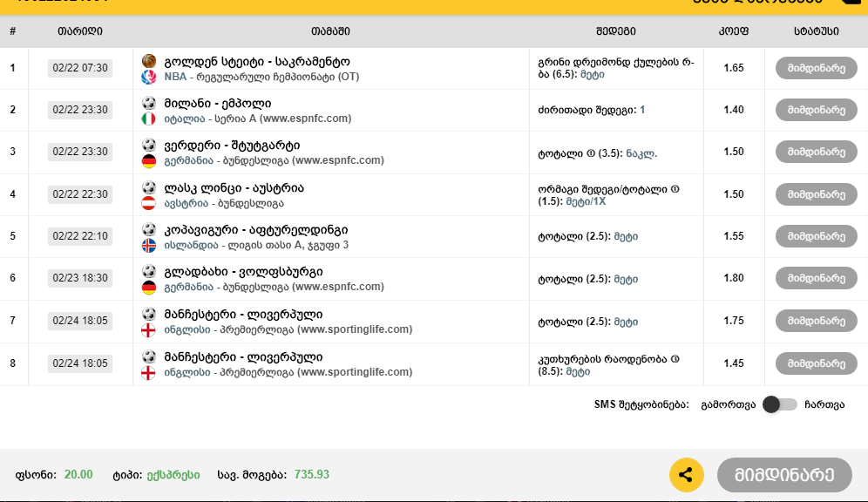
Task: Click the Iceland flag icon in row 5
Action: (148, 245)
